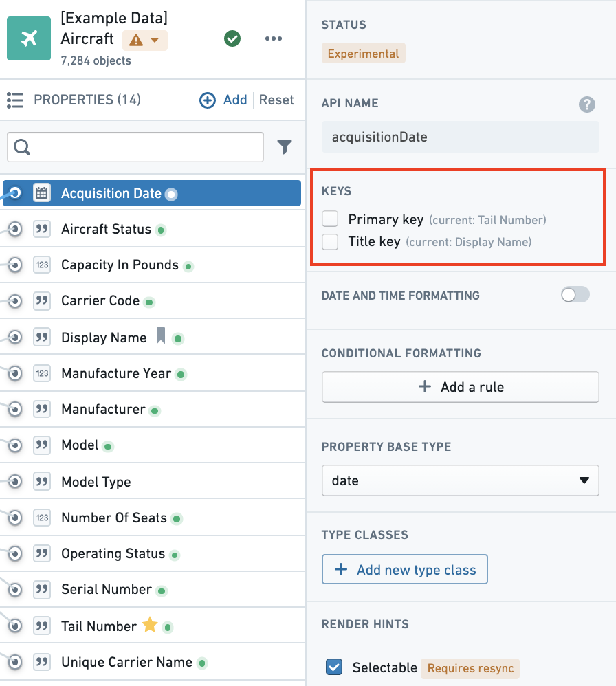The image size is (616, 686).
Task: Click the calendar icon on Acquisition Date
Action: click(41, 193)
